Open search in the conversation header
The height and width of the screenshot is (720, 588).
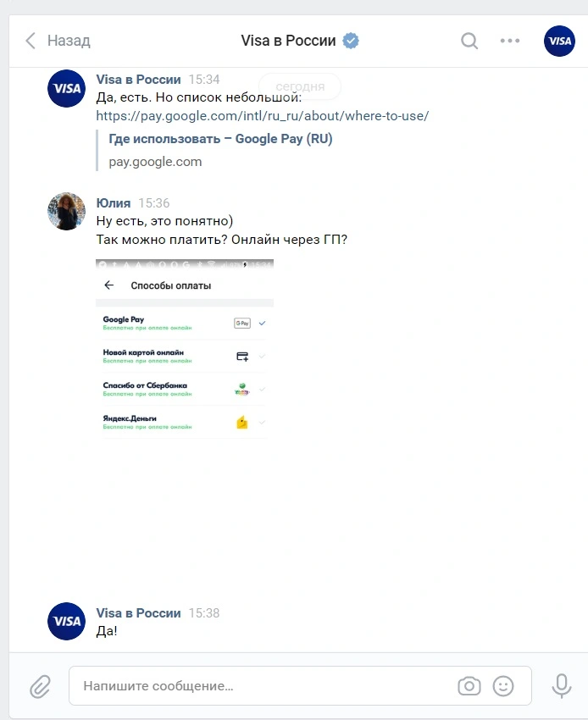pyautogui.click(x=469, y=41)
